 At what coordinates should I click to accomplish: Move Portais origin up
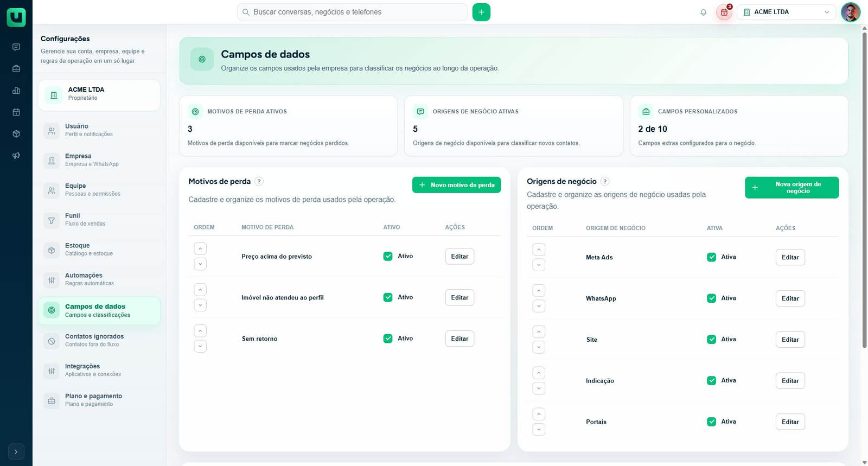(x=539, y=414)
